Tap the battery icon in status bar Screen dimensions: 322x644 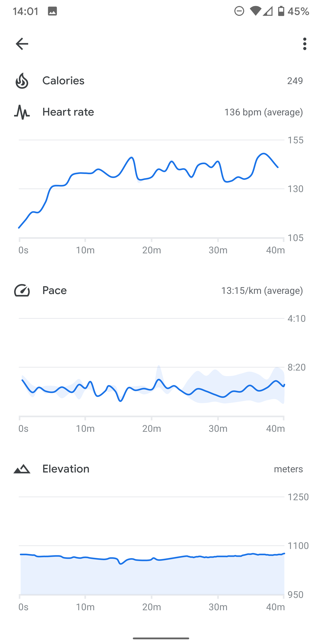[x=281, y=11]
